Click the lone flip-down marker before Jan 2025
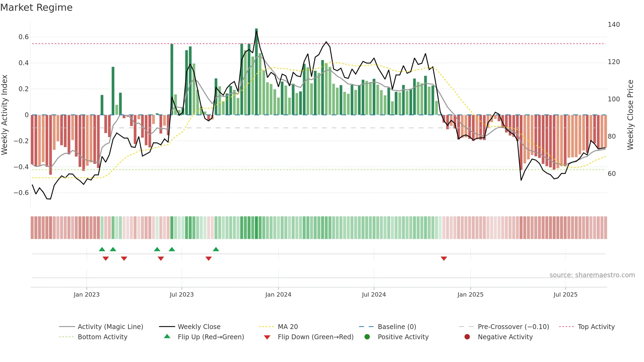This screenshot has width=644, height=362. point(444,258)
